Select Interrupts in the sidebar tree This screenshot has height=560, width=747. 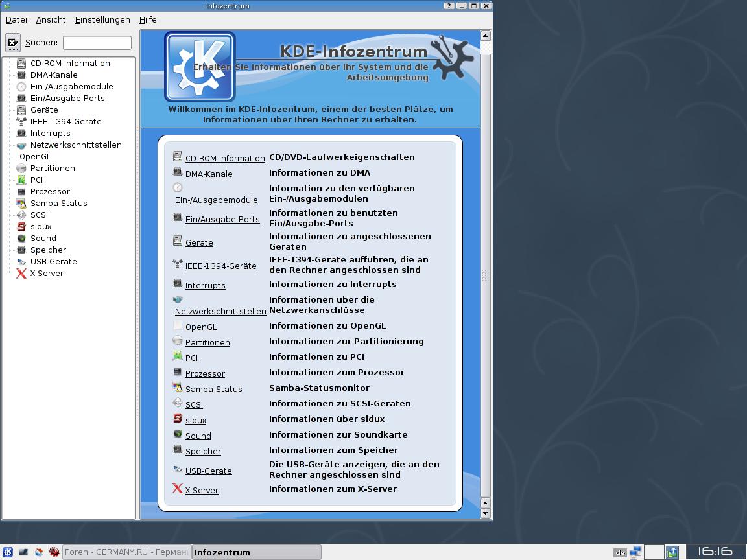pos(50,134)
